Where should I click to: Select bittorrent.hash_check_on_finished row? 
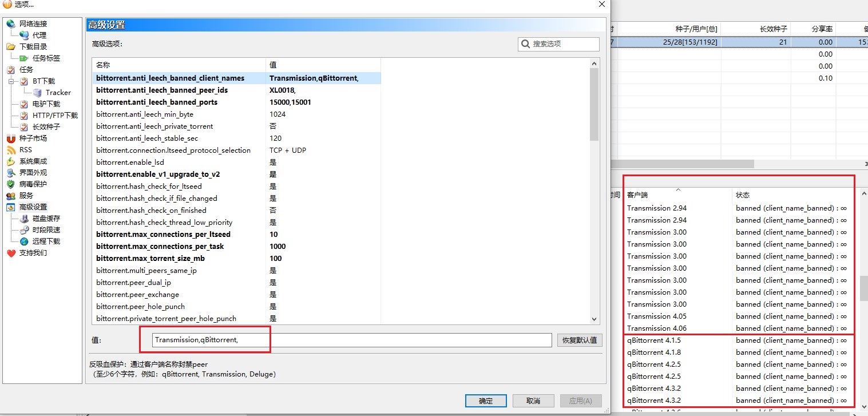(x=236, y=210)
